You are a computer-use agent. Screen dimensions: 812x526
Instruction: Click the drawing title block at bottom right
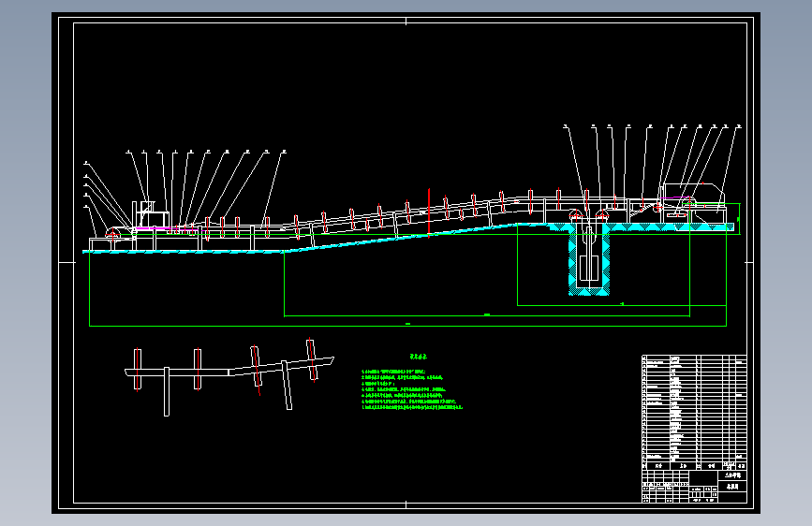click(694, 486)
